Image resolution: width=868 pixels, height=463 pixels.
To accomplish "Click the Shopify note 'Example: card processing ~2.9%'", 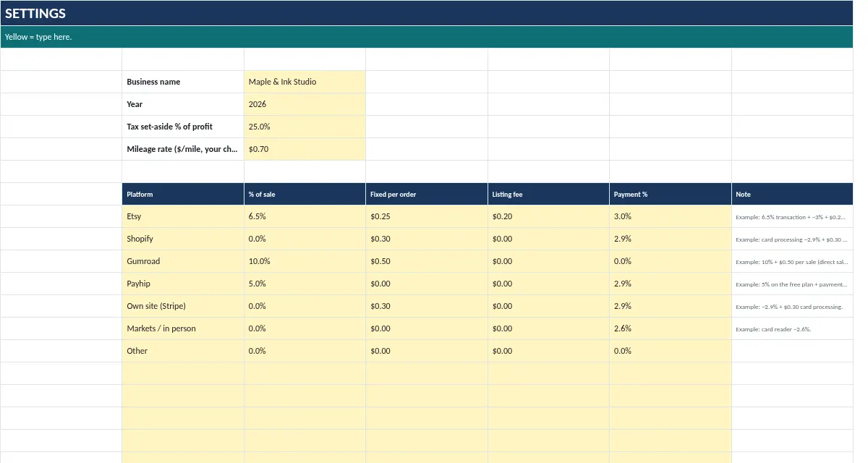I will [793, 239].
